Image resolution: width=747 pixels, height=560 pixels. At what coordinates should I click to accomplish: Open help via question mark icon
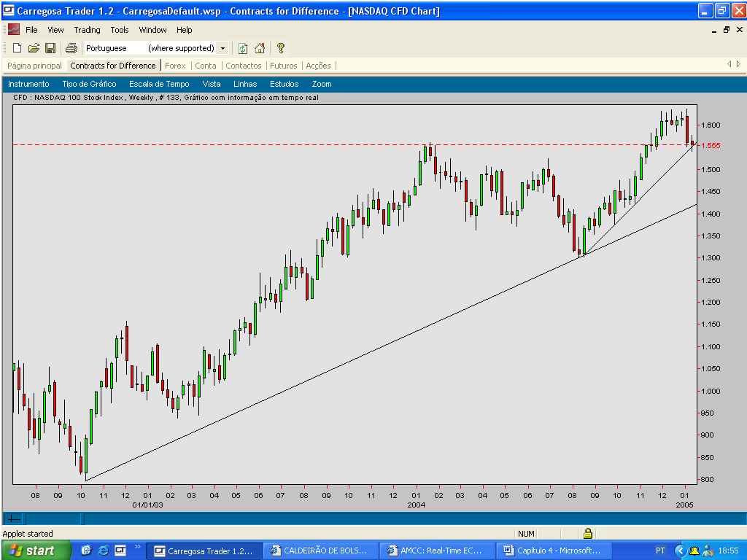(279, 47)
